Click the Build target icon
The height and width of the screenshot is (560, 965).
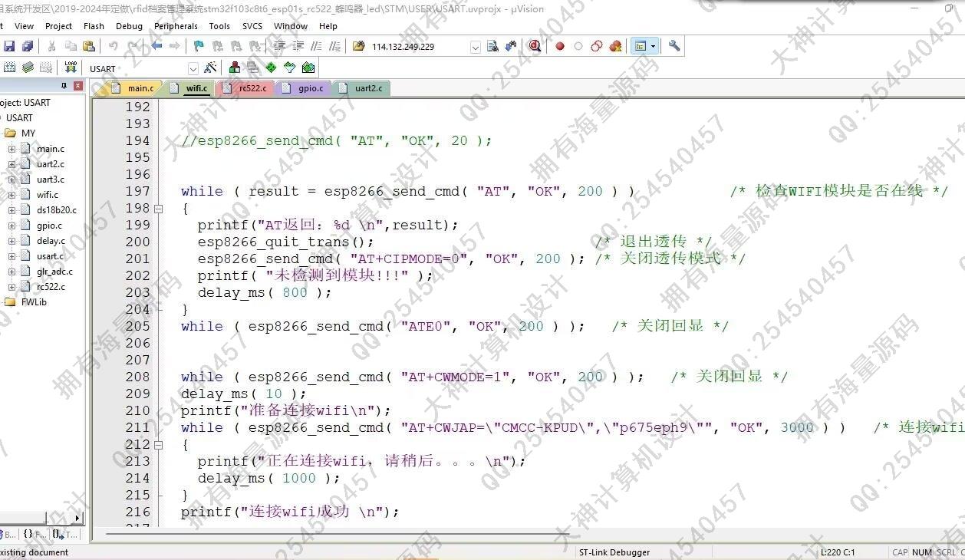click(x=11, y=68)
